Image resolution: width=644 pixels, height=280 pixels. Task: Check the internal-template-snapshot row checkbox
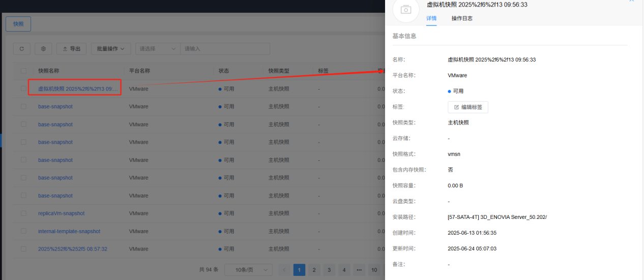click(x=23, y=231)
